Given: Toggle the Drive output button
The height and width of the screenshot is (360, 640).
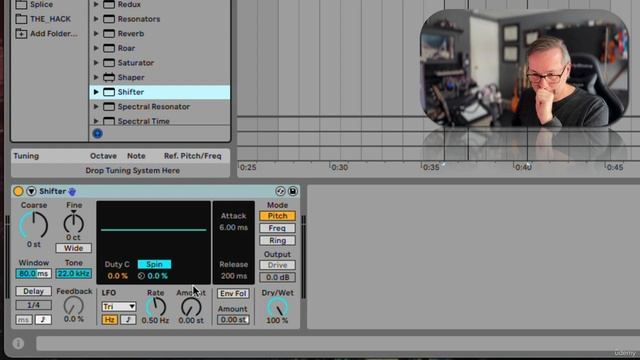Looking at the screenshot, I should click(x=277, y=265).
